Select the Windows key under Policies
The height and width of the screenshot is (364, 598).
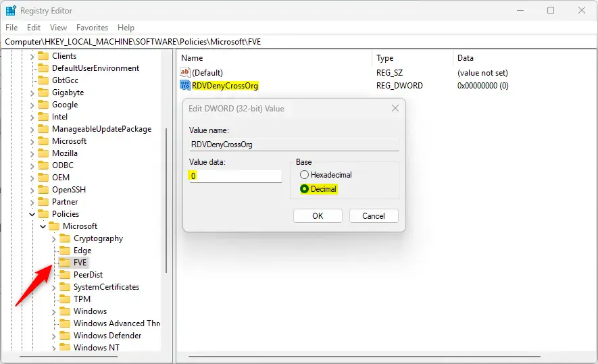click(x=90, y=311)
